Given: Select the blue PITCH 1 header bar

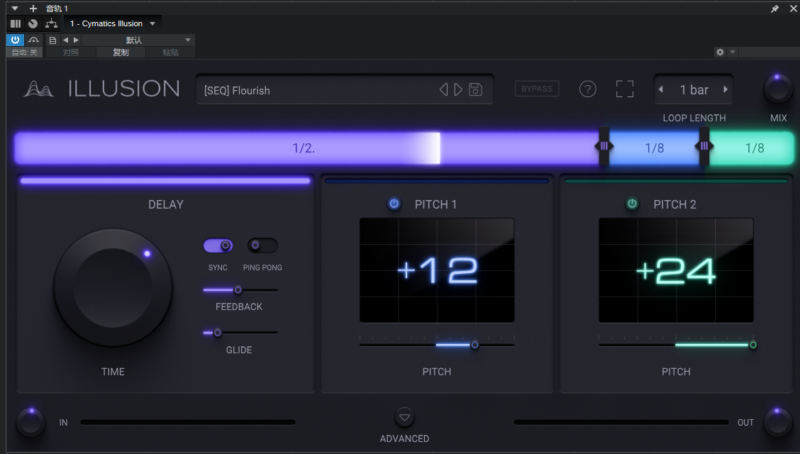Looking at the screenshot, I should 437,181.
